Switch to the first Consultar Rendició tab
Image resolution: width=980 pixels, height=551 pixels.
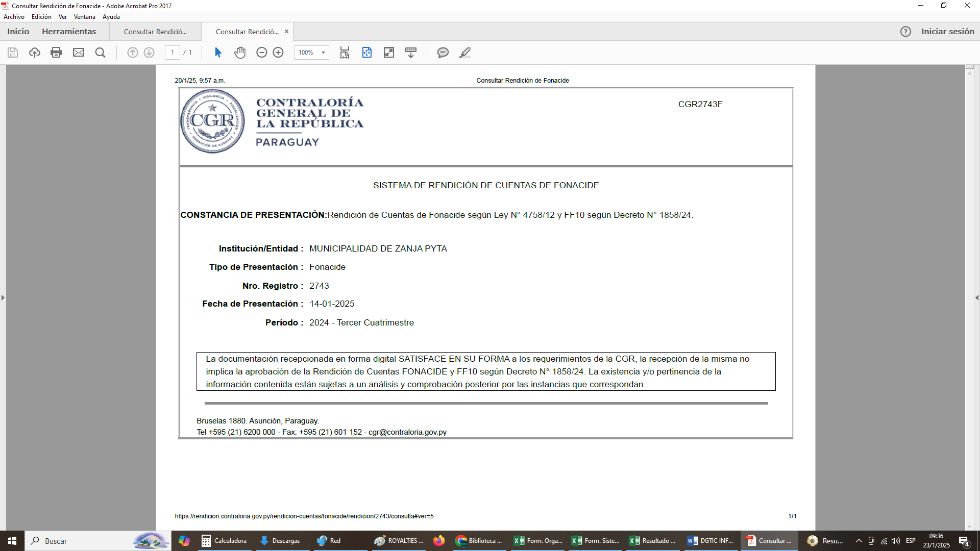coord(155,32)
